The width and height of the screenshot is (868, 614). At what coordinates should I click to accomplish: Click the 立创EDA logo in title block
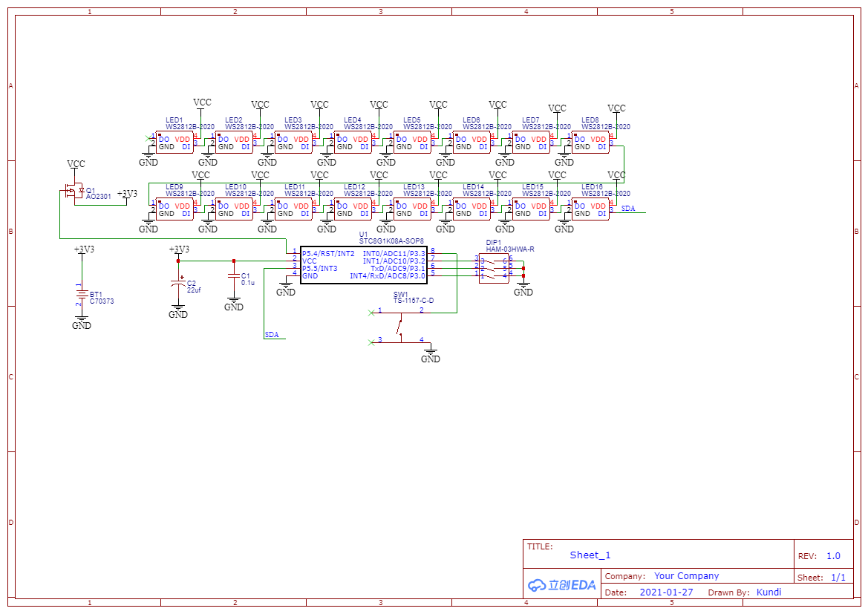click(x=562, y=584)
